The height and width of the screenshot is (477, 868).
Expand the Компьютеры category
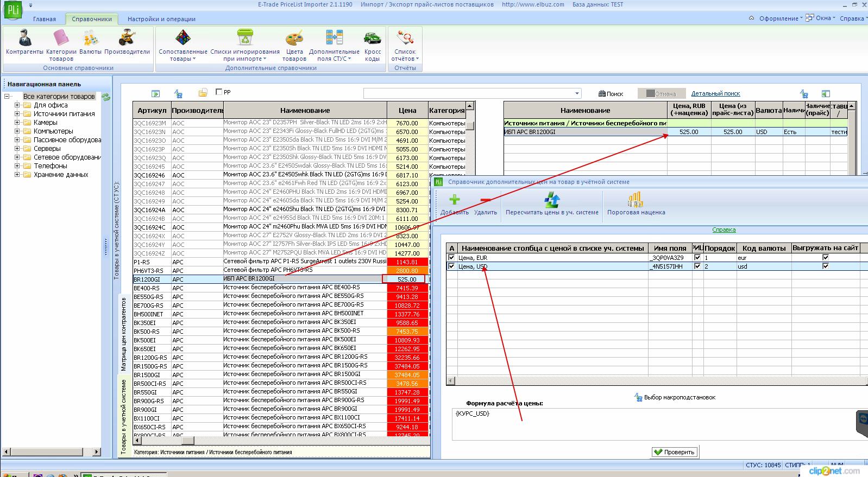tap(17, 131)
